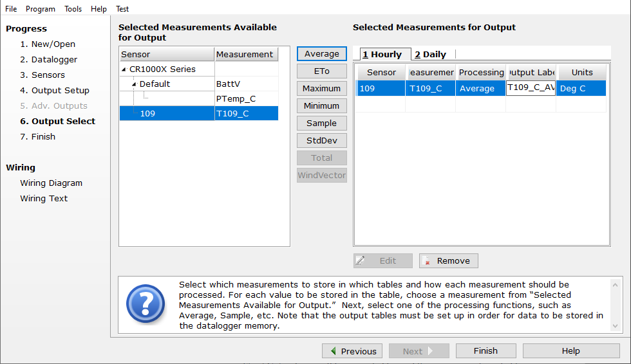Viewport: 631px width, 364px height.
Task: Apply Average processing to measurement
Action: [321, 54]
